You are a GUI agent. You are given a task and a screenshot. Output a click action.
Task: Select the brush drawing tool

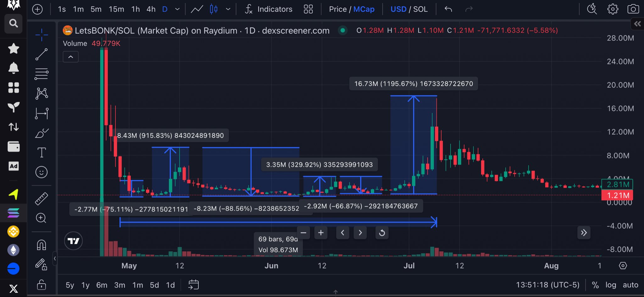42,133
